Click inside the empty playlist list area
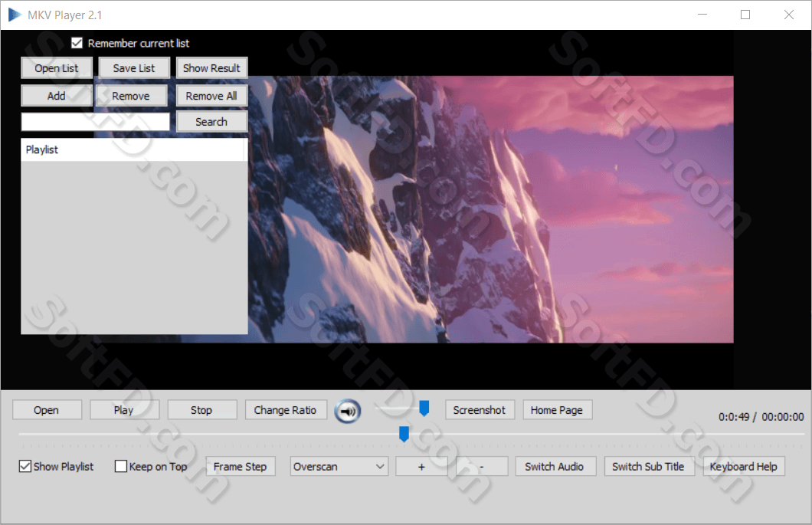 click(134, 248)
